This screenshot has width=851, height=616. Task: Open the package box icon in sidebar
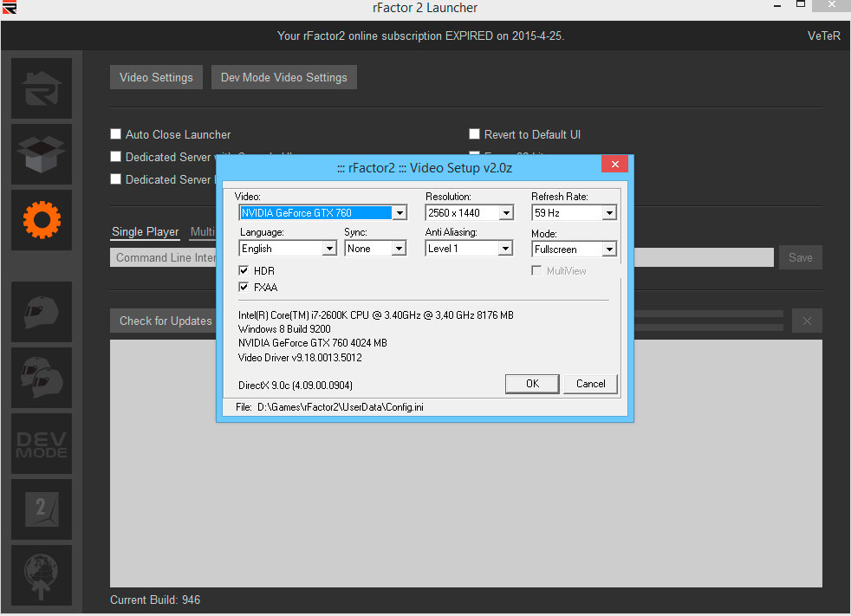(x=42, y=154)
